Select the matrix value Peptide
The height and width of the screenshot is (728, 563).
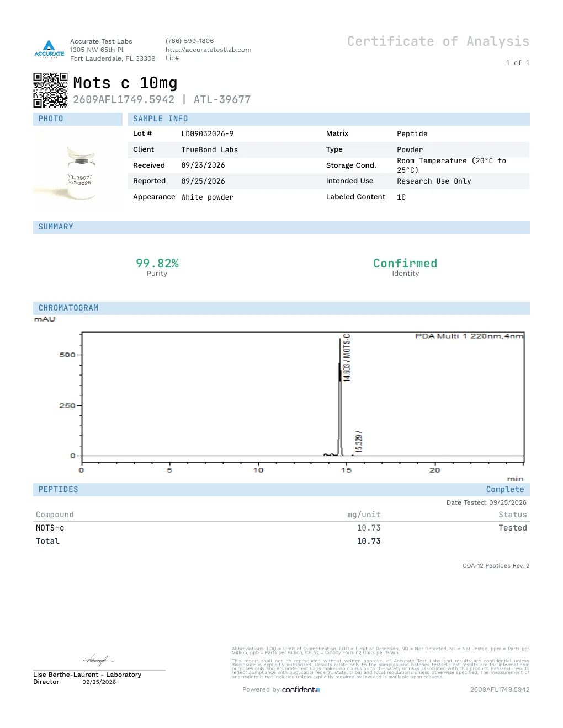point(412,134)
